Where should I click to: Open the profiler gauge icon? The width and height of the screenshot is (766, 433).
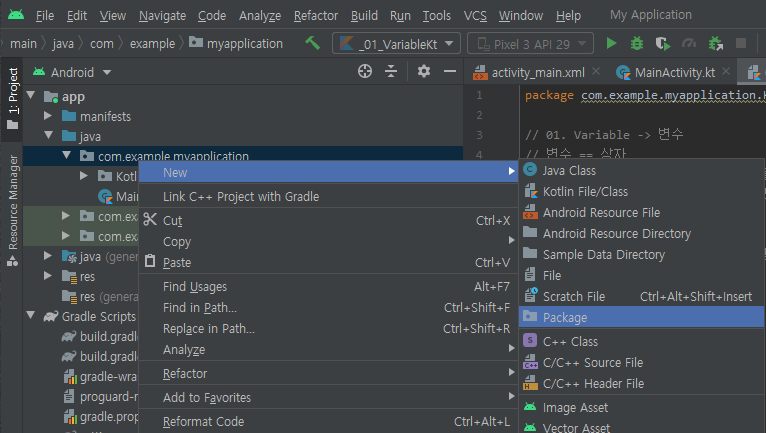689,43
